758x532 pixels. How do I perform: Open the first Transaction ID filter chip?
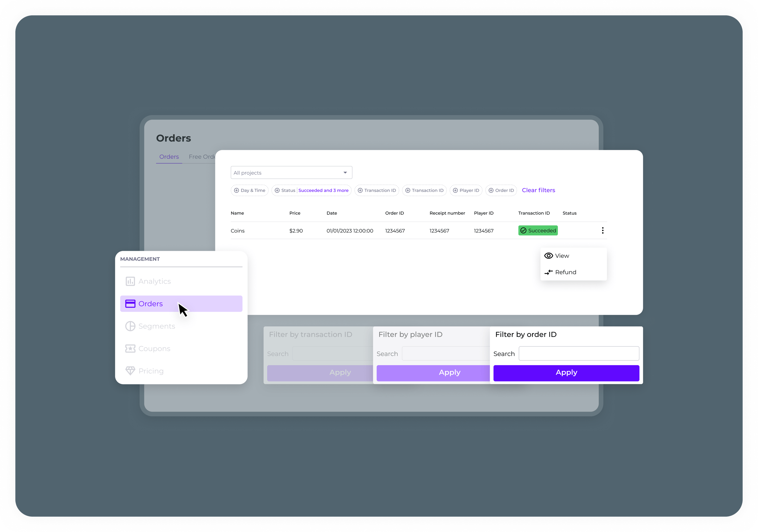pos(377,190)
